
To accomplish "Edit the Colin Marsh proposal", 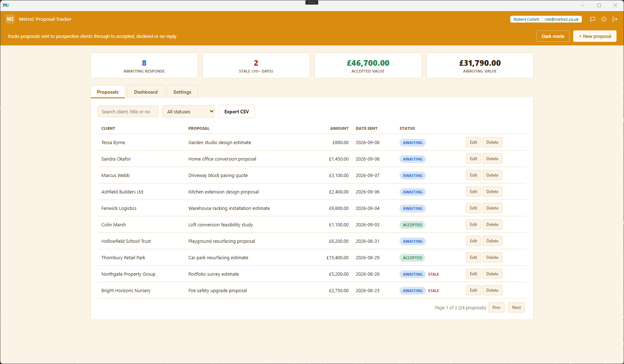I will [473, 225].
